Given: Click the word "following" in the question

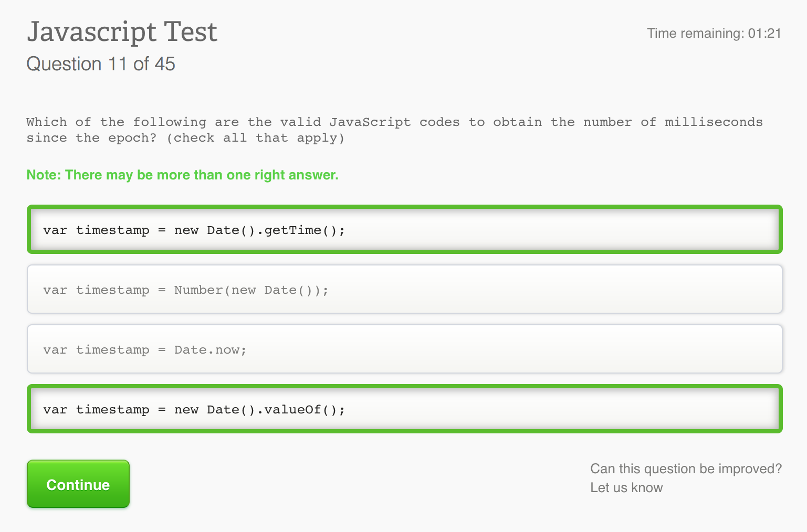Looking at the screenshot, I should [x=169, y=122].
